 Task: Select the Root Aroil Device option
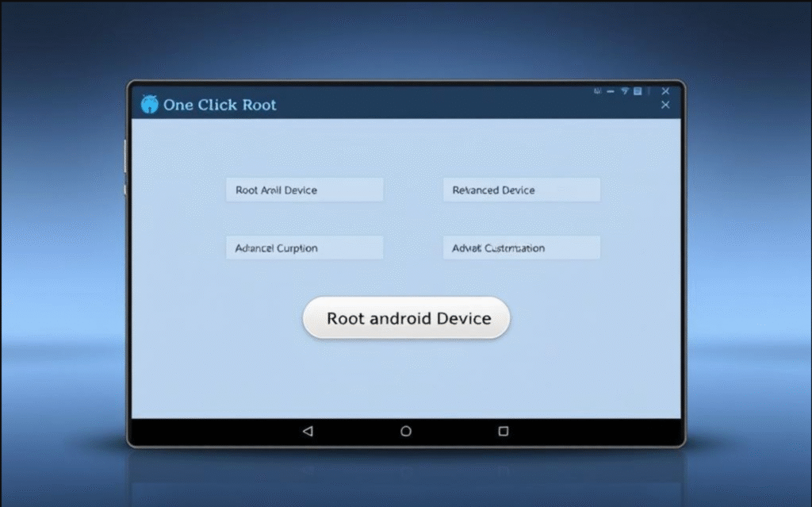click(x=304, y=190)
